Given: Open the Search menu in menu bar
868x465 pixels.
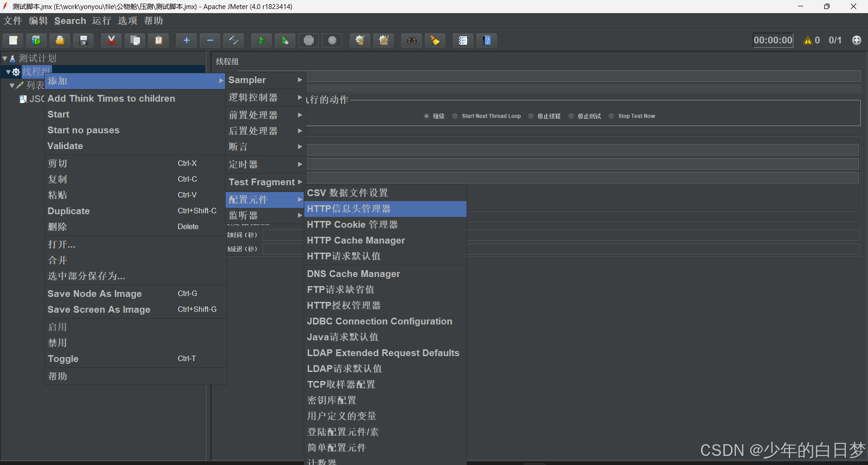Looking at the screenshot, I should point(70,21).
